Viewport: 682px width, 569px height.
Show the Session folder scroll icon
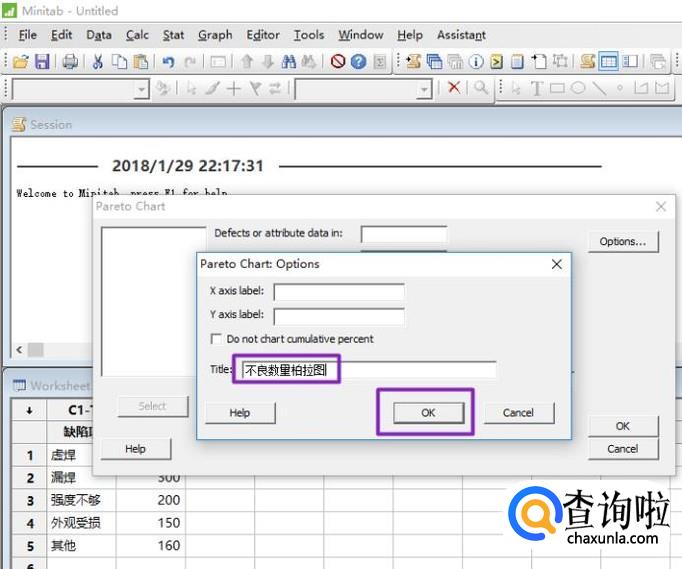[x=413, y=62]
